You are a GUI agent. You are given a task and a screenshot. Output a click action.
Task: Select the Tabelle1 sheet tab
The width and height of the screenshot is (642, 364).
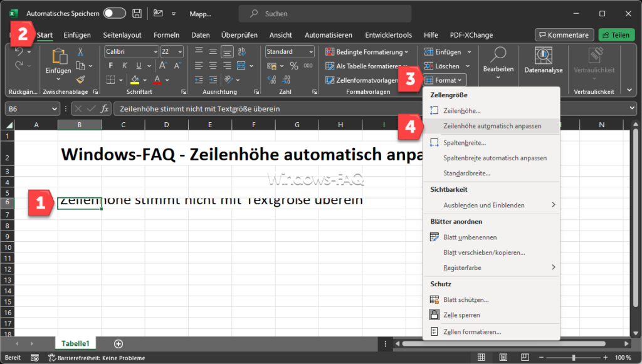75,343
